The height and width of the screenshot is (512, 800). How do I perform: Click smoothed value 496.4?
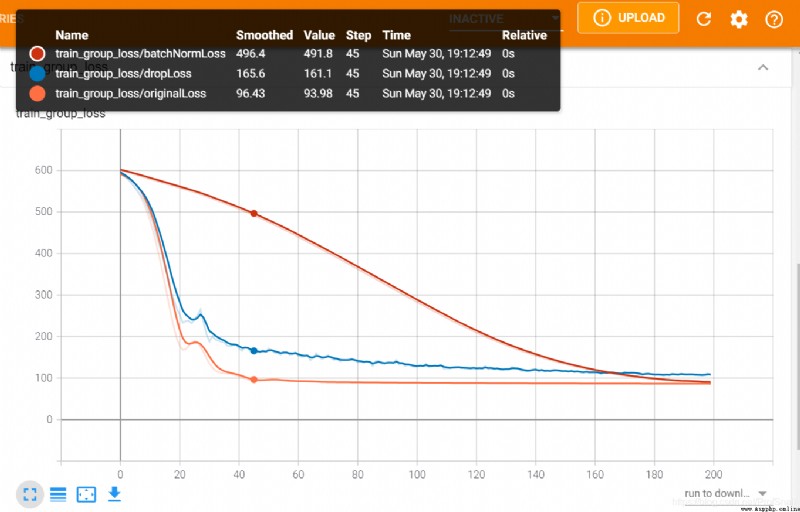(251, 54)
